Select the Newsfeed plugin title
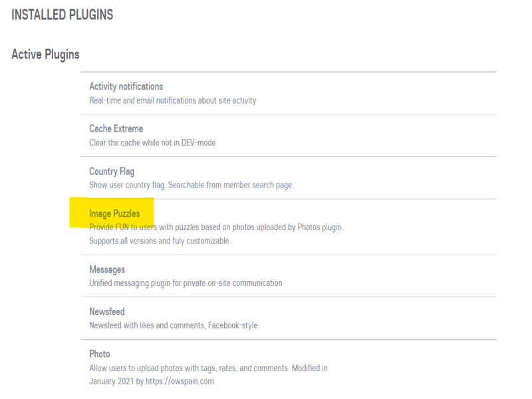532x399 pixels. coord(106,311)
